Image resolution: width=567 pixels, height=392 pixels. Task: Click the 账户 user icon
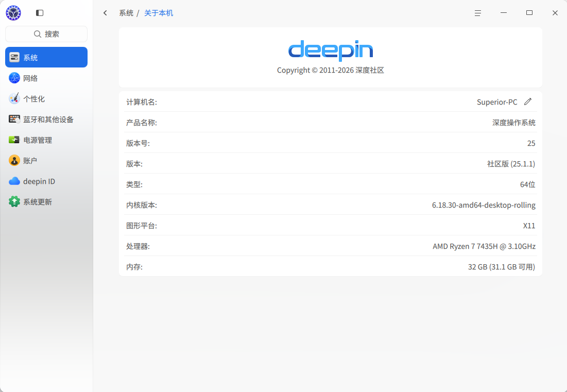coord(14,160)
